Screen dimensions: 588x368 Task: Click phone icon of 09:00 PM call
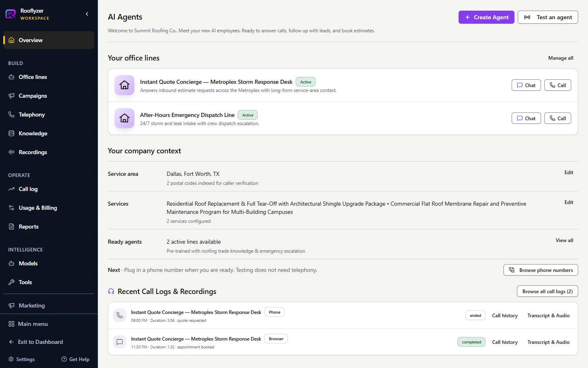[x=120, y=315]
